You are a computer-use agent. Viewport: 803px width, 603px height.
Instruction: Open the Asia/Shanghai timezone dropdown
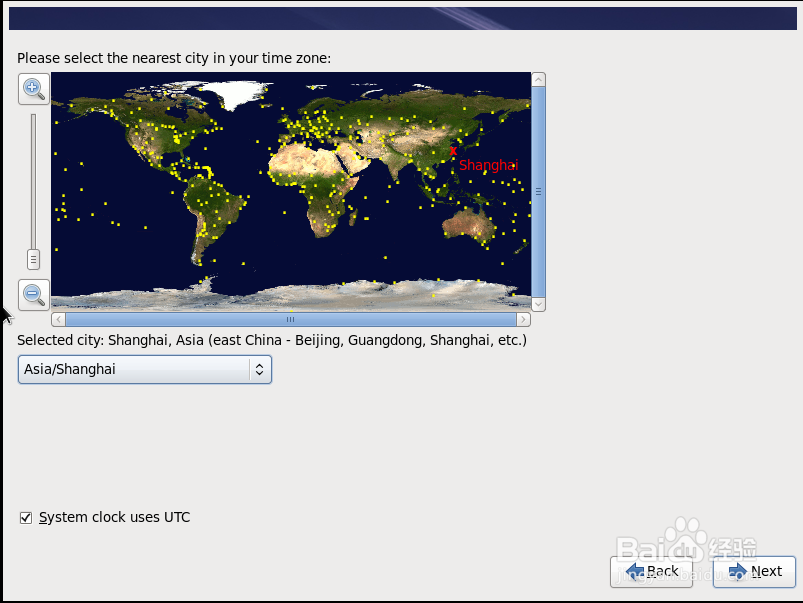144,369
